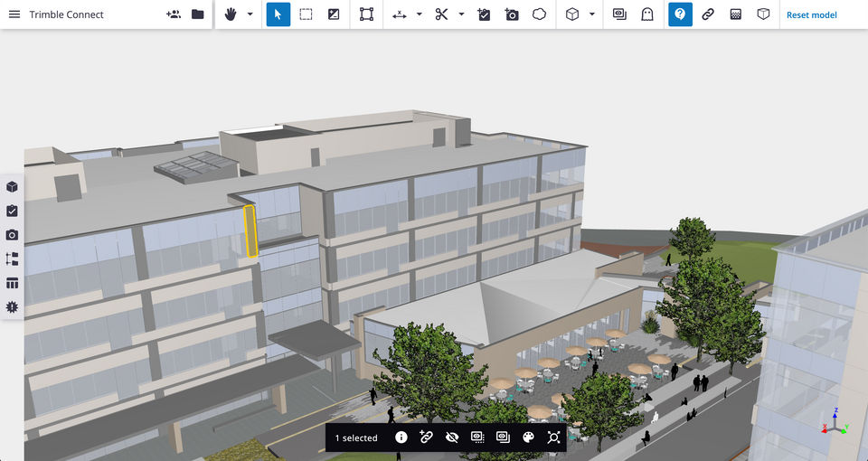The image size is (868, 461).
Task: Click Reset model
Action: [x=811, y=15]
